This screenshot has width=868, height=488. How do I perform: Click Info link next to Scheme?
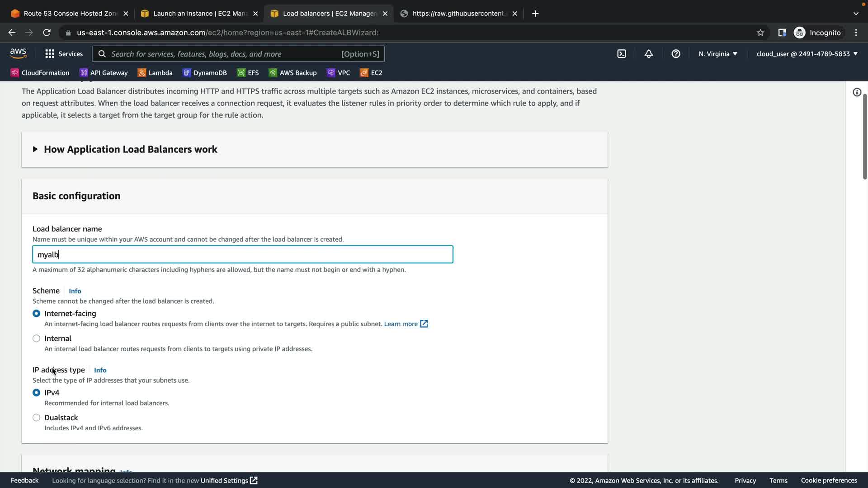click(75, 291)
